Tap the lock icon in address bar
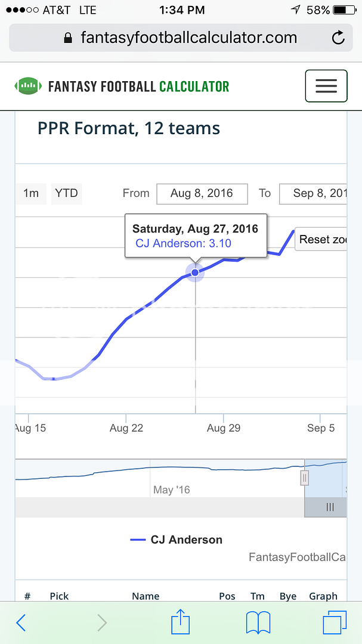 tap(68, 39)
